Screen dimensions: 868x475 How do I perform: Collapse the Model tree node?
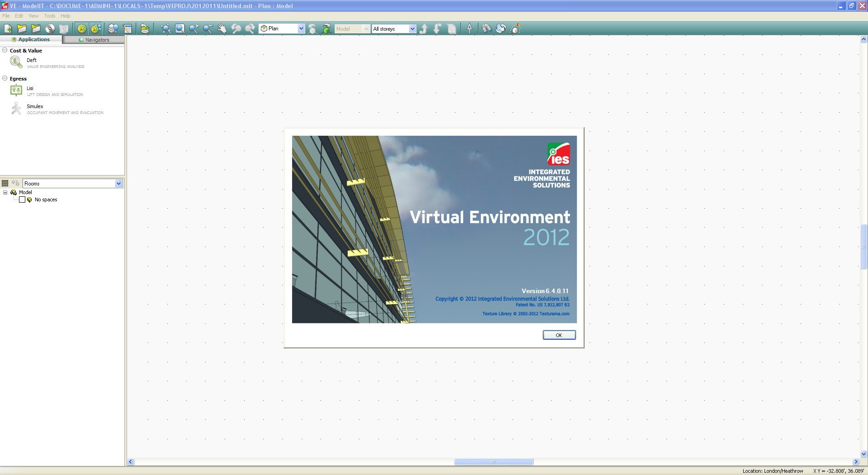pos(5,192)
